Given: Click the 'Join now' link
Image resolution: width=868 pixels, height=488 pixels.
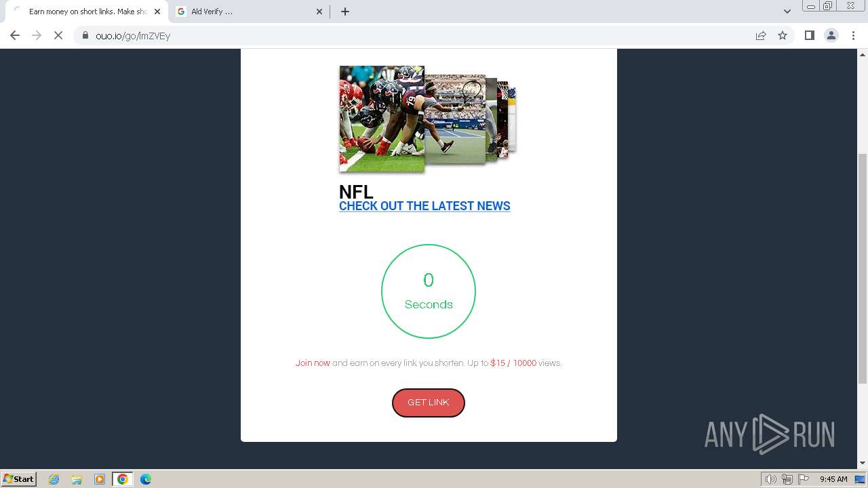Looking at the screenshot, I should pyautogui.click(x=313, y=363).
